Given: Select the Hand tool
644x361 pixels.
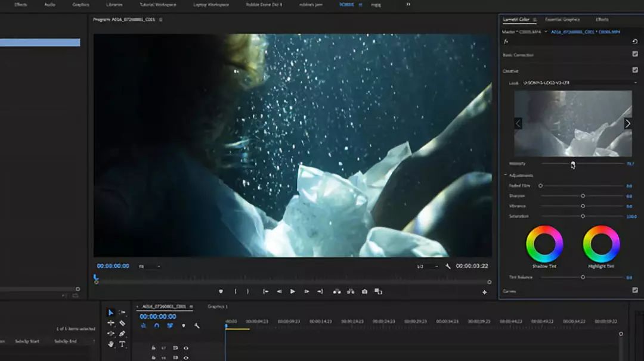Looking at the screenshot, I should pyautogui.click(x=110, y=344).
